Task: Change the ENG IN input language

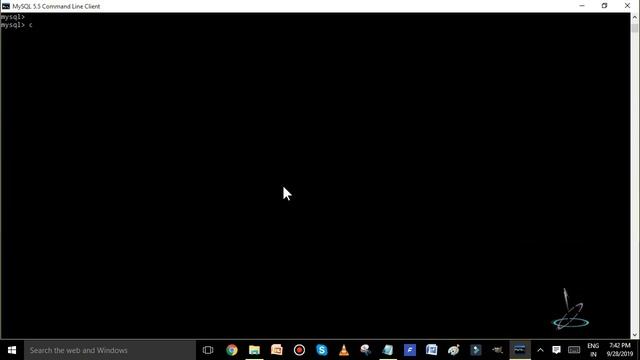Action: [x=593, y=350]
